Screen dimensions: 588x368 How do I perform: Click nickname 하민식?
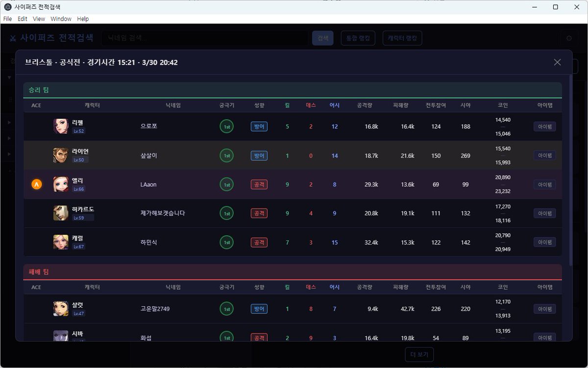tap(148, 242)
